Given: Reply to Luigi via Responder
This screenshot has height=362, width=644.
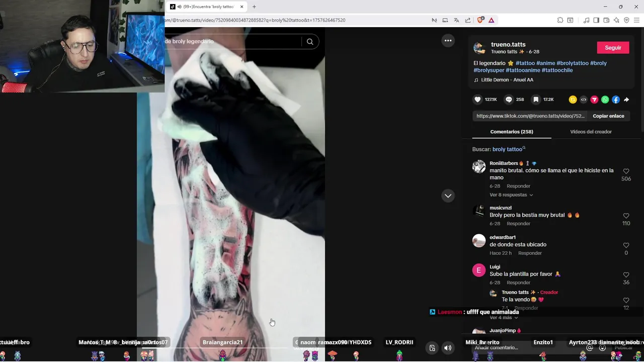Looking at the screenshot, I should (518, 283).
